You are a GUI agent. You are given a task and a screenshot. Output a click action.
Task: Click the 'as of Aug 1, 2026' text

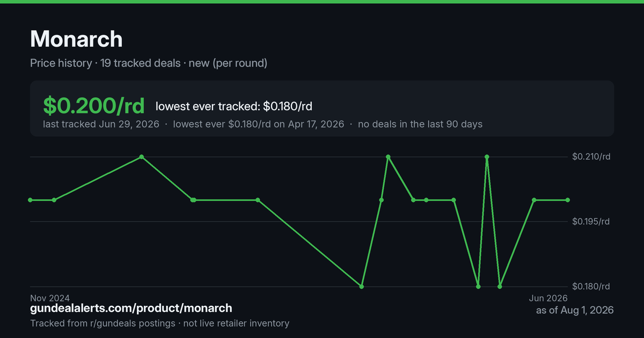[x=575, y=310]
